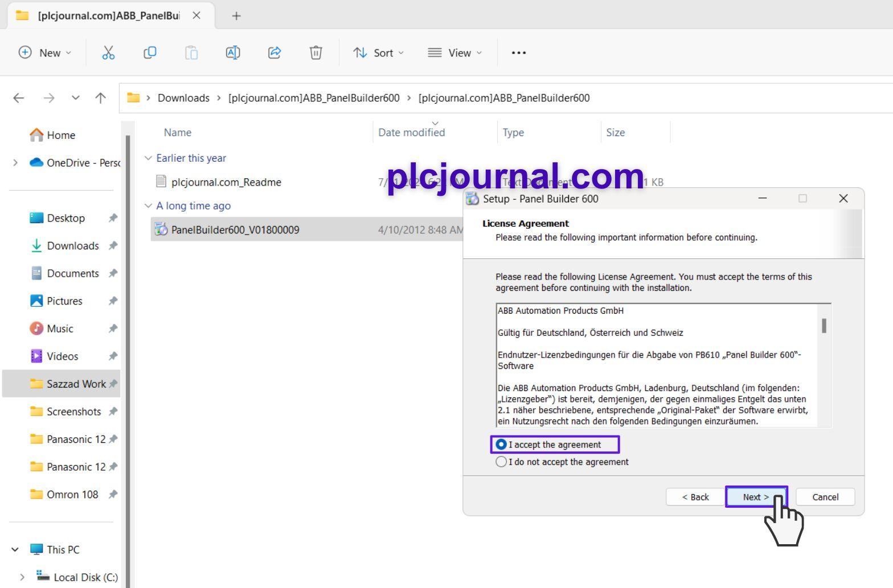Click the Share icon in toolbar
893x588 pixels.
coord(275,53)
